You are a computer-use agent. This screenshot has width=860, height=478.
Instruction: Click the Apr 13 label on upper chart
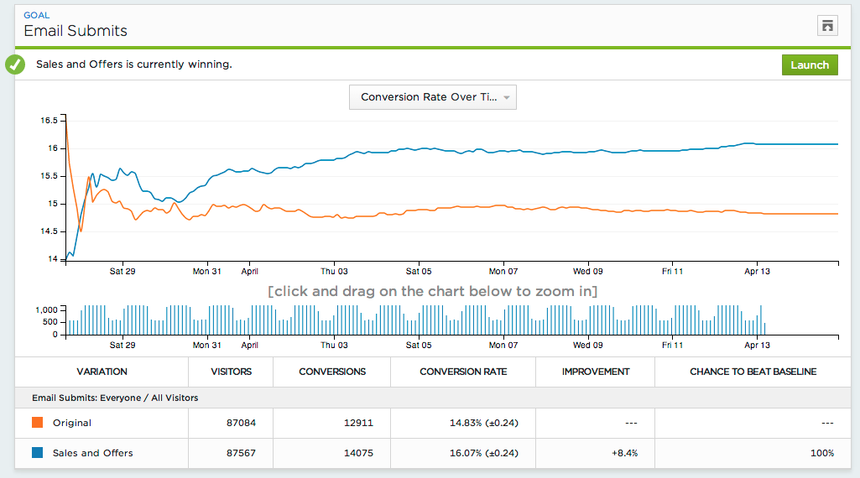tap(757, 271)
